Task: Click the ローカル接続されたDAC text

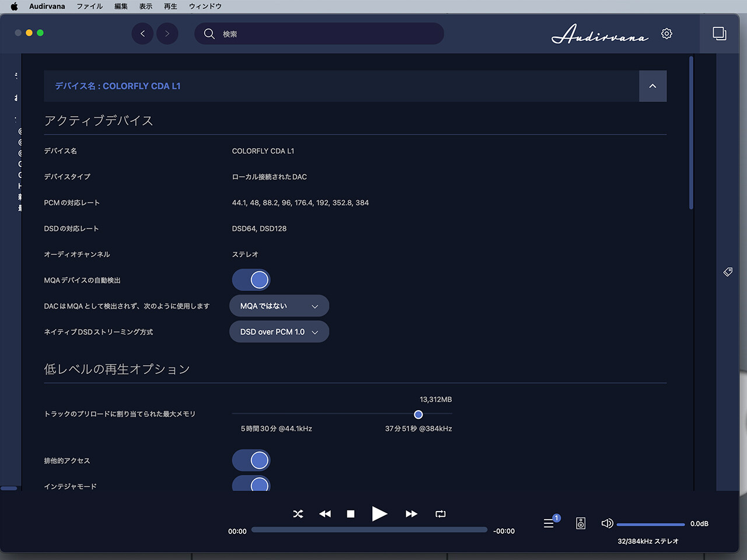Action: point(270,177)
